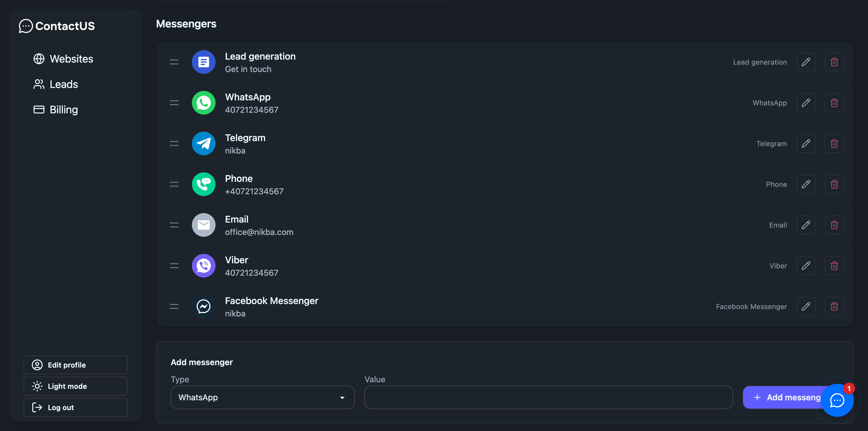Click the Value input field
The image size is (868, 431).
click(x=548, y=397)
